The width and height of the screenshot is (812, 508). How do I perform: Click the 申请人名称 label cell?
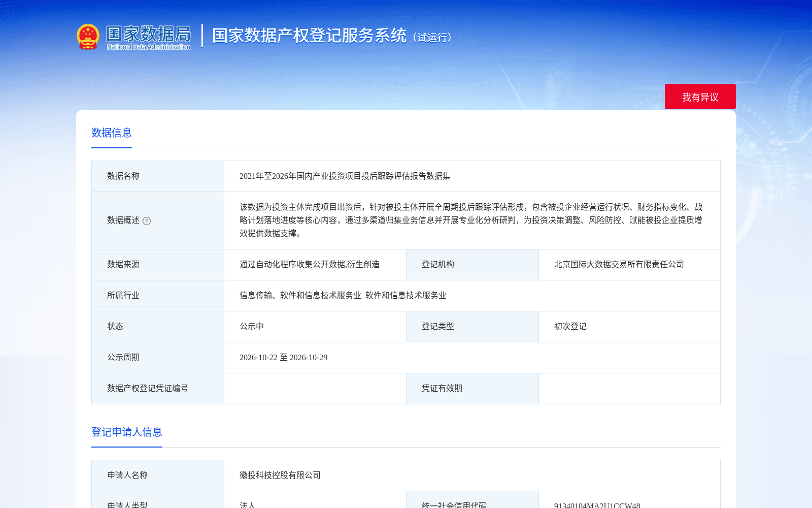(x=158, y=475)
